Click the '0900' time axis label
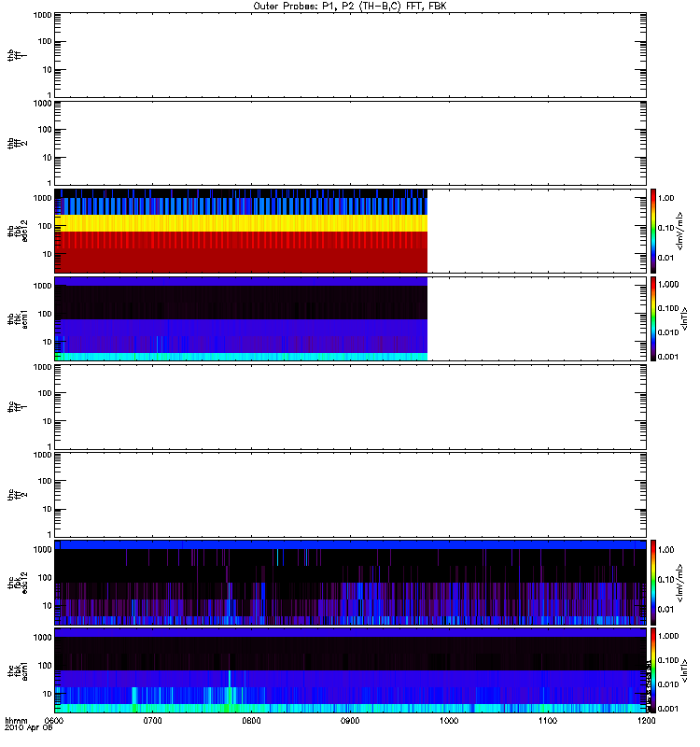This screenshot has width=700, height=747. 350,720
